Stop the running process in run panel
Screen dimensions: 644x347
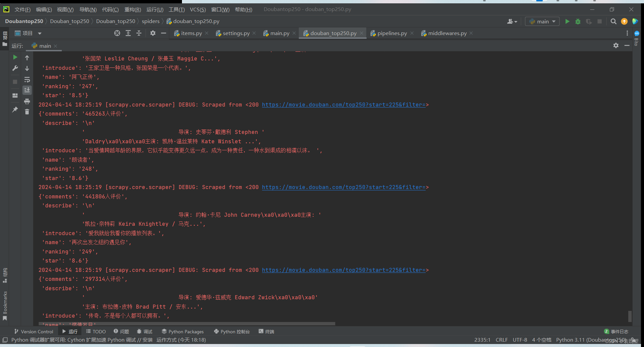15,82
